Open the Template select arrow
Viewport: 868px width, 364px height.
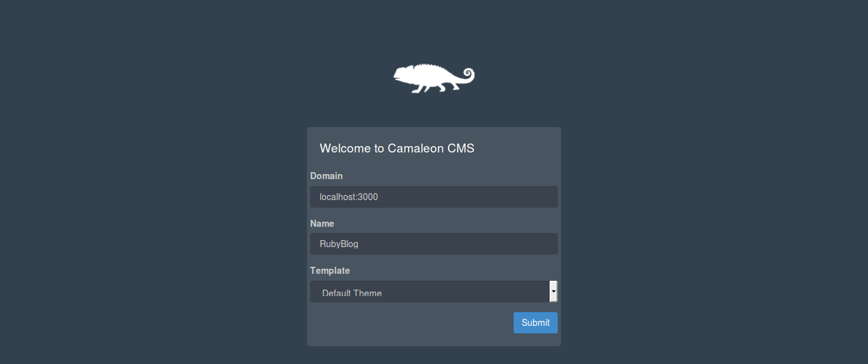click(x=553, y=291)
